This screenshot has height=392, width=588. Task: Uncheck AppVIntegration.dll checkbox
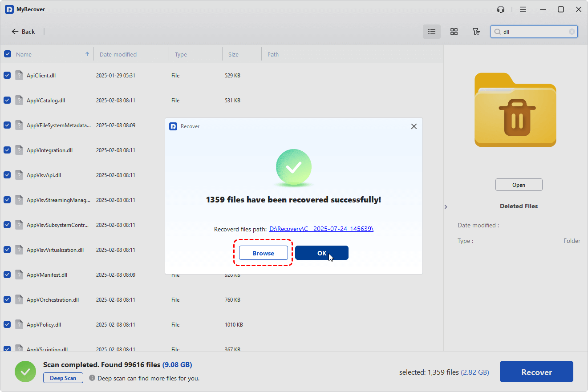[x=7, y=150]
